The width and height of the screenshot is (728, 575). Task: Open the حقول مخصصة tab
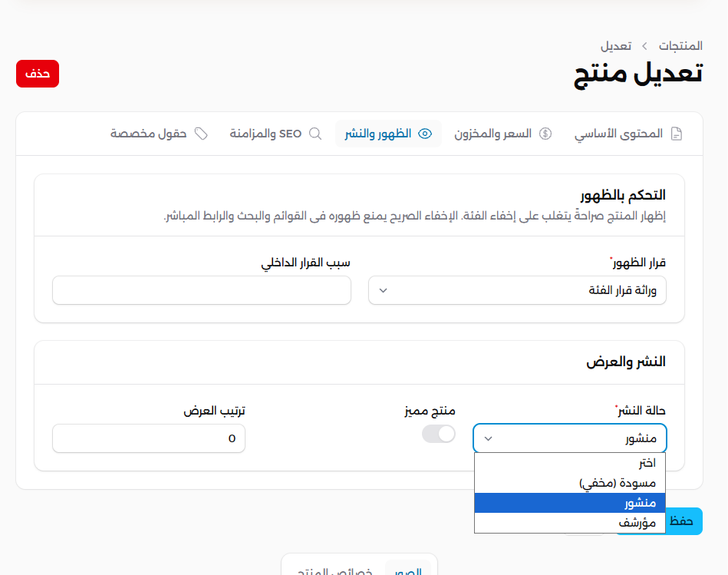[159, 134]
